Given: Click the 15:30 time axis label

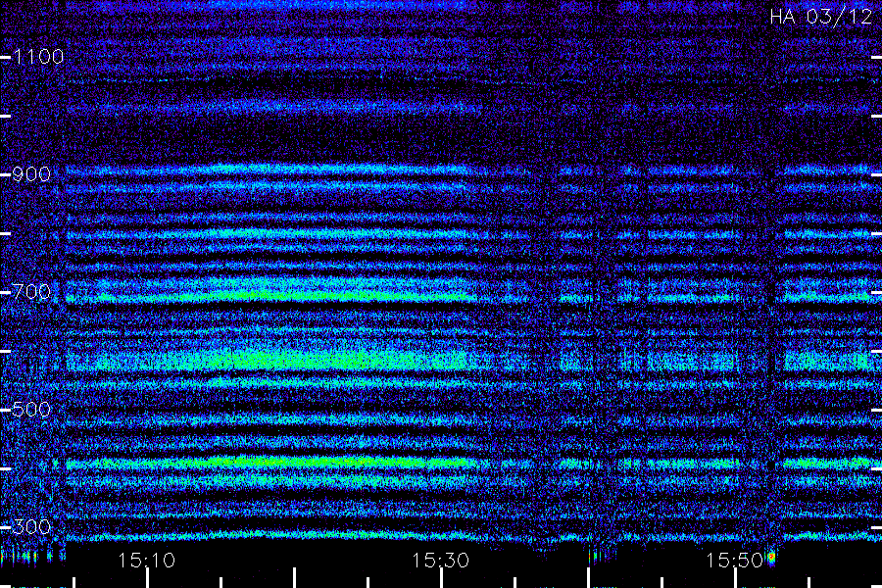Looking at the screenshot, I should pos(440,561).
